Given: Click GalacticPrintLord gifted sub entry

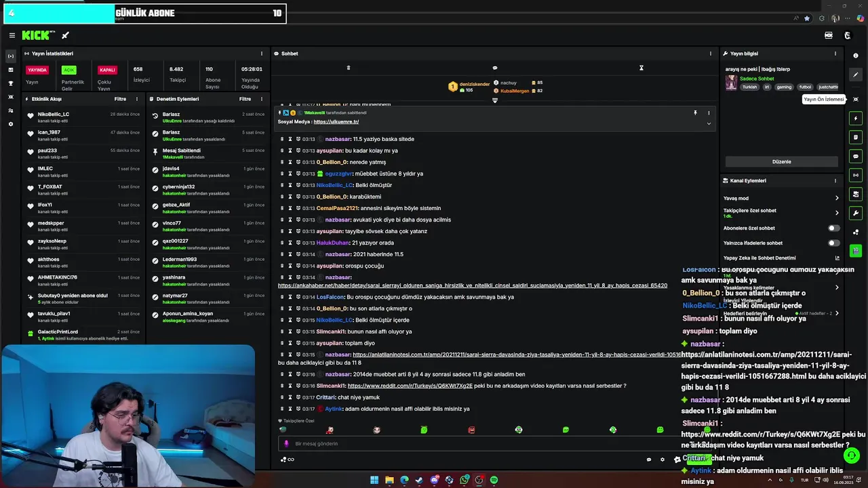Looking at the screenshot, I should [83, 335].
